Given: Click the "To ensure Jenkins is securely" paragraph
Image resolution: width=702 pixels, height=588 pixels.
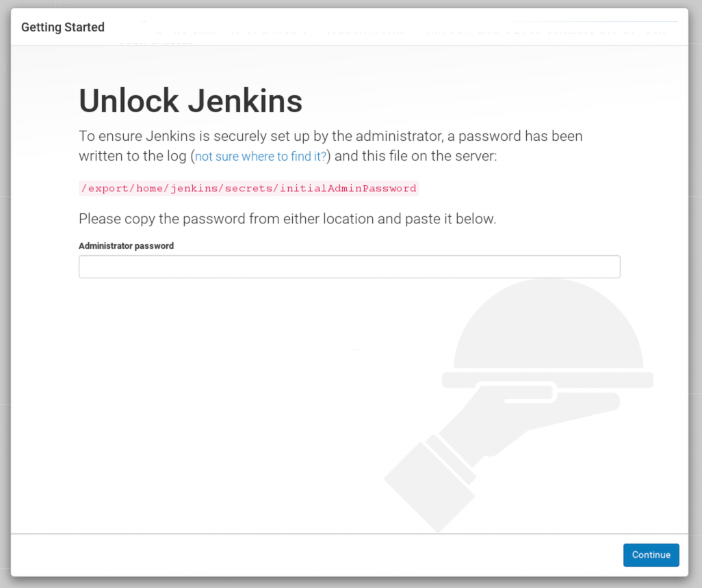Looking at the screenshot, I should (330, 136).
